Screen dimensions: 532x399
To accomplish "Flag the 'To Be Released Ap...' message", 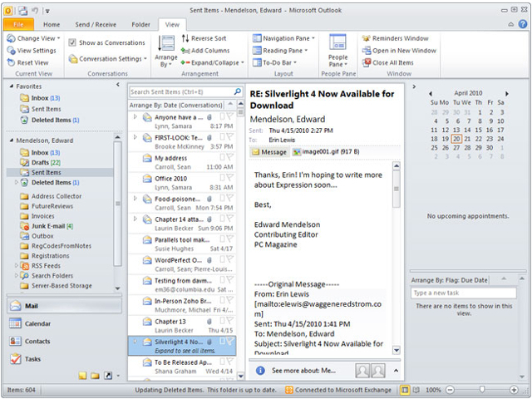I will click(230, 362).
